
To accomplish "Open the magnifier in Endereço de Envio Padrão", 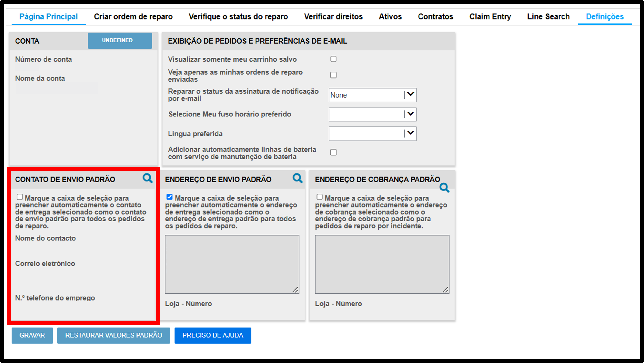I will [x=298, y=178].
